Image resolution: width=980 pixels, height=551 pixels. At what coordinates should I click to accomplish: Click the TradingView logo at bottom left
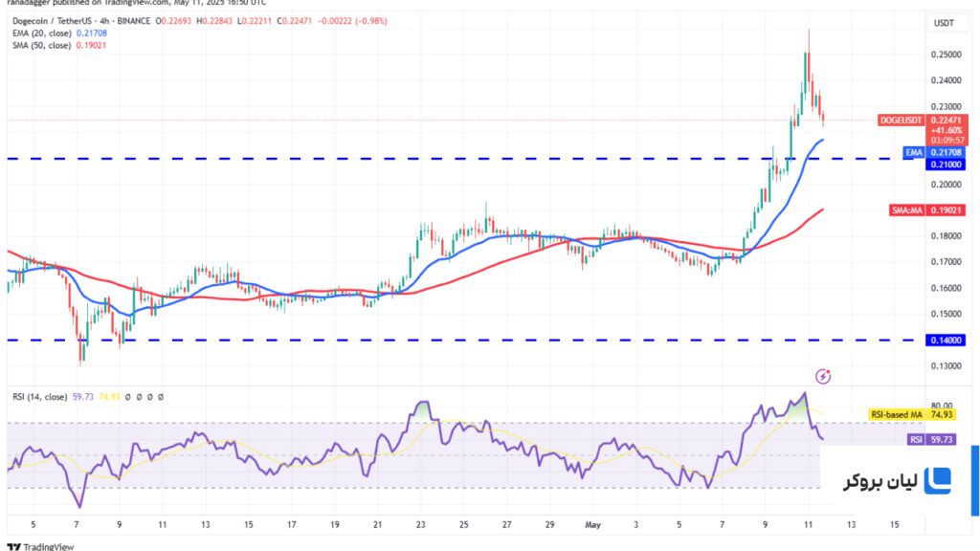40,546
